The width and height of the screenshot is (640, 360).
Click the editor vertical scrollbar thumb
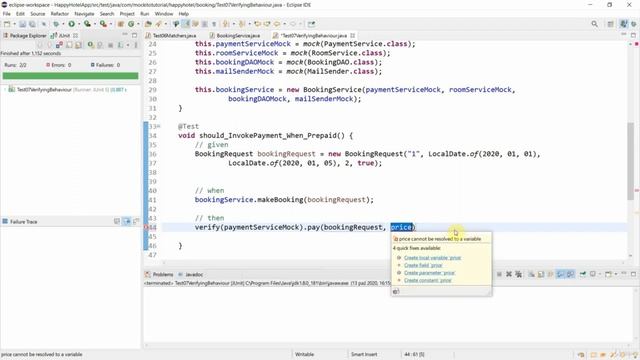click(631, 161)
